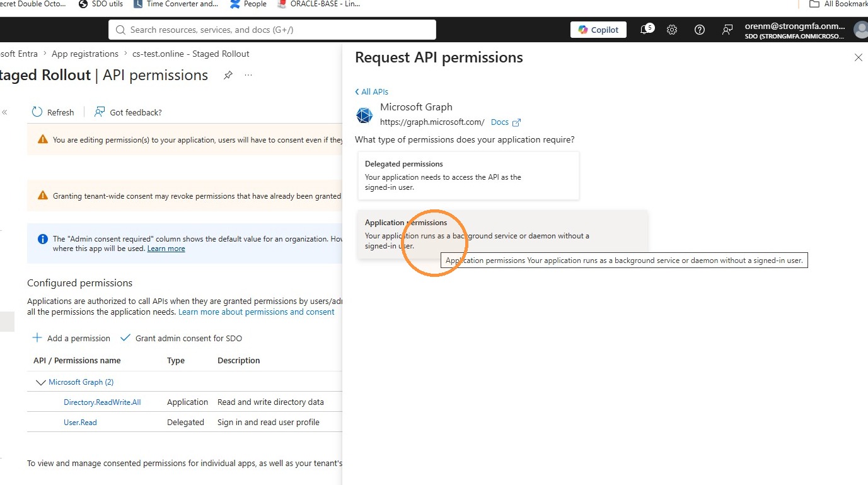Screen dimensions: 868x485
Task: Open the Help question mark icon
Action: (699, 30)
